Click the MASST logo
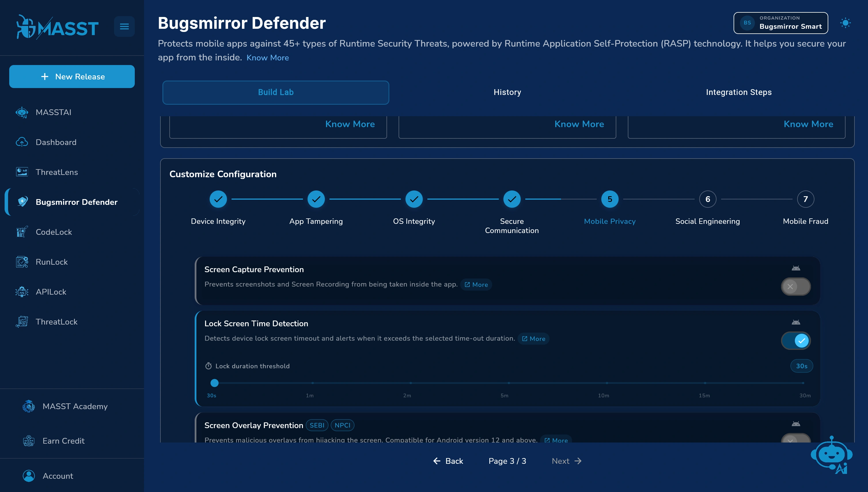 tap(58, 27)
